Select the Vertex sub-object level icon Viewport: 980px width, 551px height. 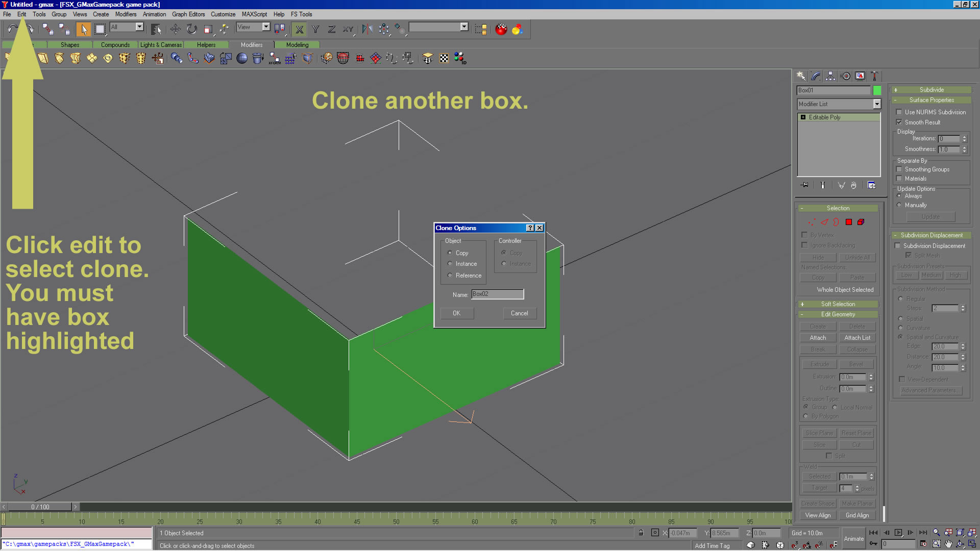(812, 222)
